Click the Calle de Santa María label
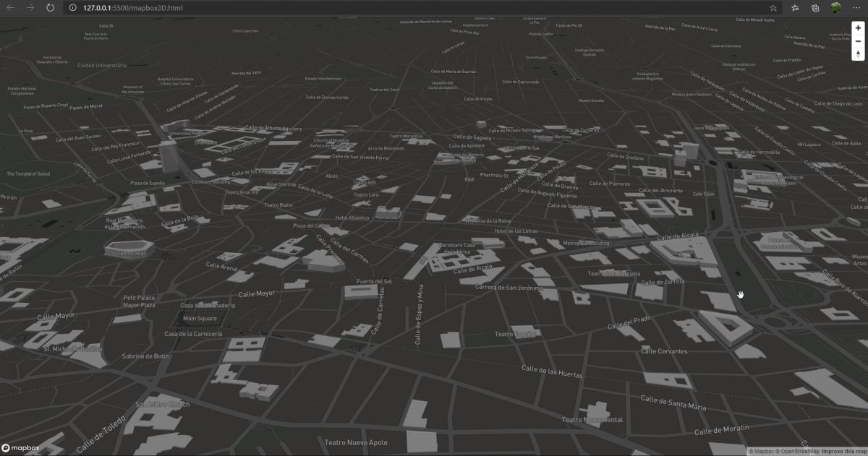Viewport: 868px width, 456px height. [x=673, y=403]
